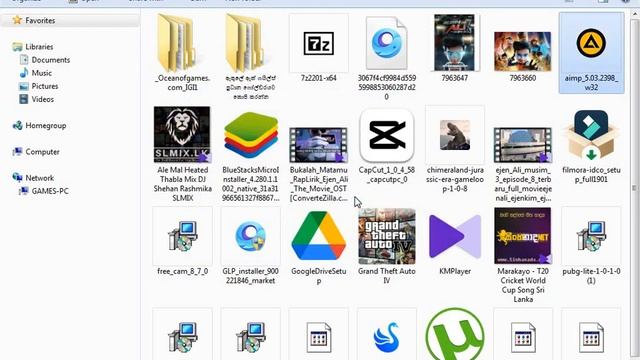The width and height of the screenshot is (640, 360).
Task: Select the blue swan application icon
Action: (x=387, y=337)
